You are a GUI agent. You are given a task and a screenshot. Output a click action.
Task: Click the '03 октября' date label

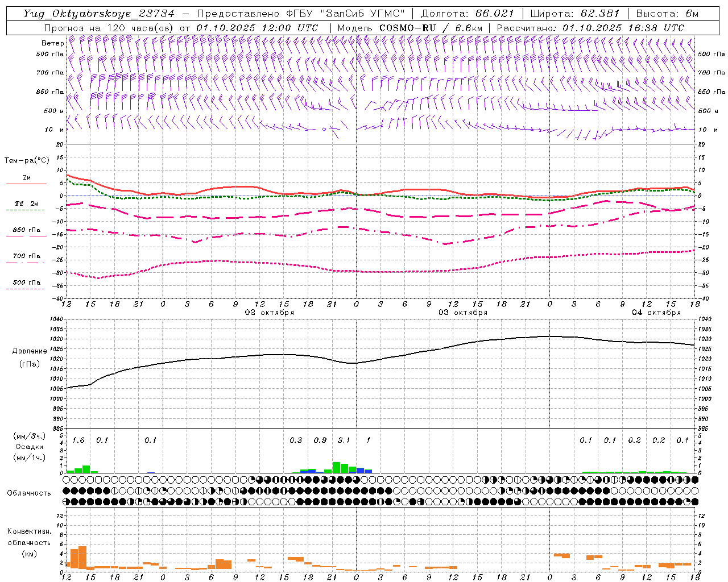click(x=463, y=313)
